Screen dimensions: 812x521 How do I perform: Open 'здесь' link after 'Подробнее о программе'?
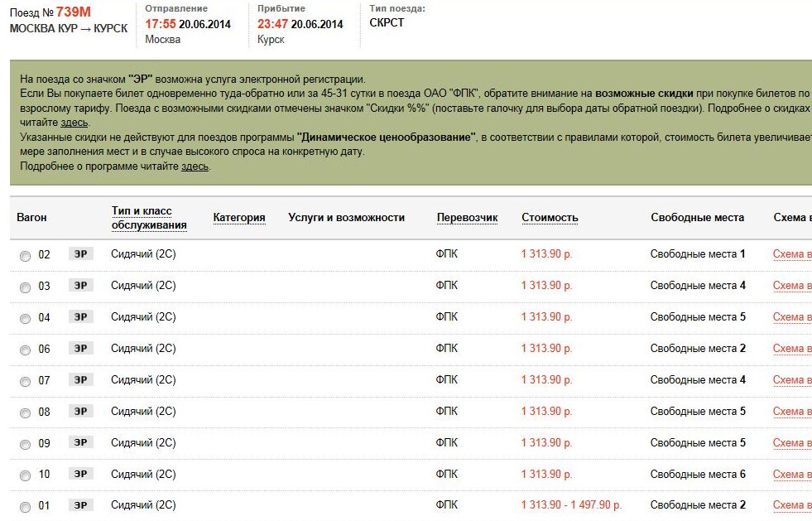[x=195, y=166]
